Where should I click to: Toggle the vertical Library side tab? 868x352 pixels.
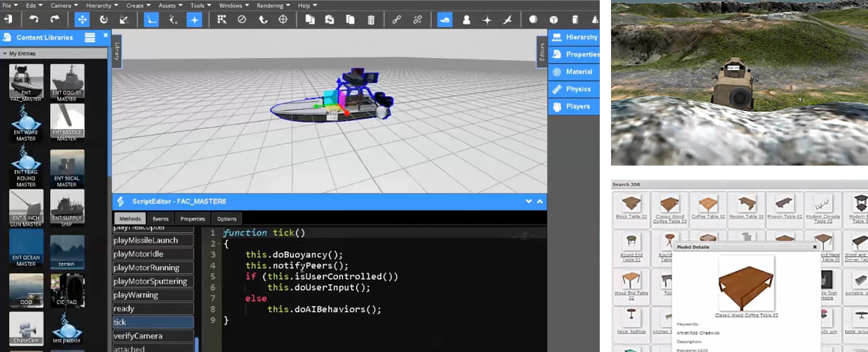[x=117, y=51]
